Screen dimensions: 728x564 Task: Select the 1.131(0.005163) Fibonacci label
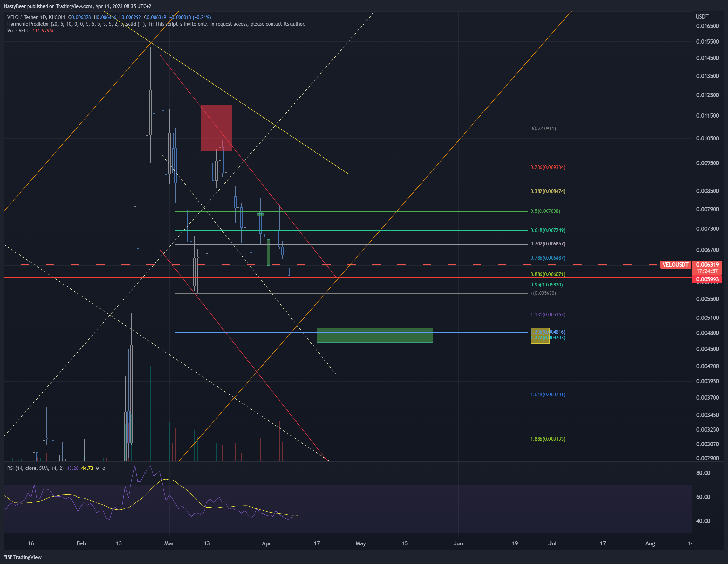[548, 314]
